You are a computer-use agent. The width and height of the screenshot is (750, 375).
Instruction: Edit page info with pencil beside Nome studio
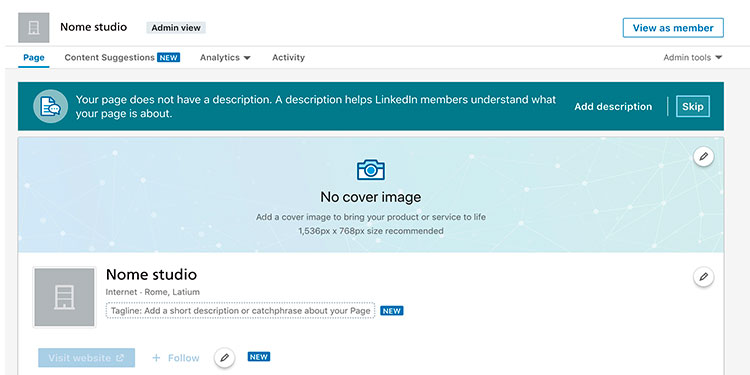[703, 277]
